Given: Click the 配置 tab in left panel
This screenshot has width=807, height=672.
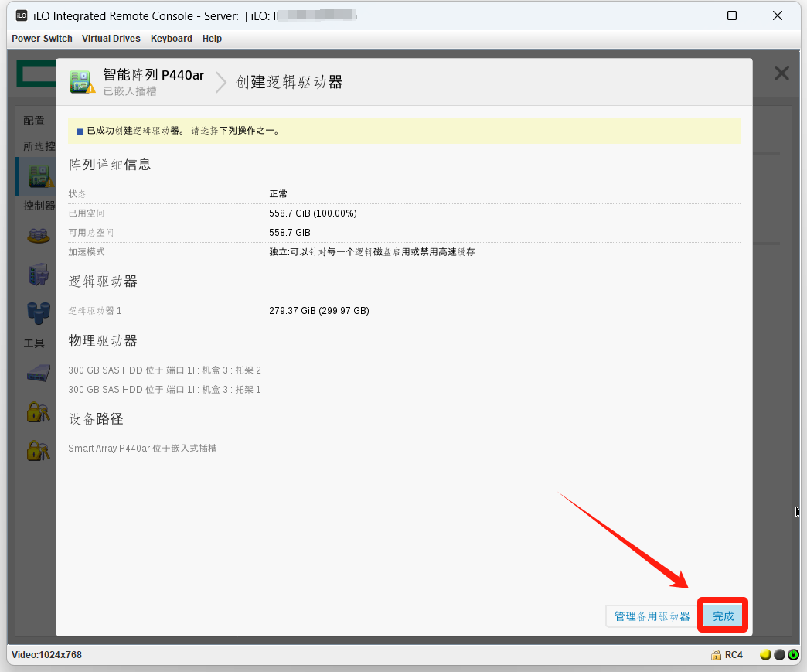Looking at the screenshot, I should click(x=34, y=121).
